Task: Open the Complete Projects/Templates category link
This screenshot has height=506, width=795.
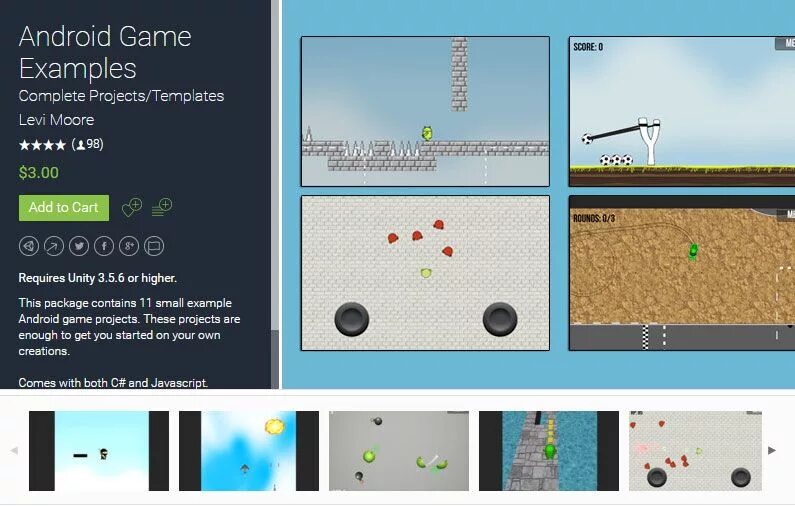Action: tap(121, 96)
